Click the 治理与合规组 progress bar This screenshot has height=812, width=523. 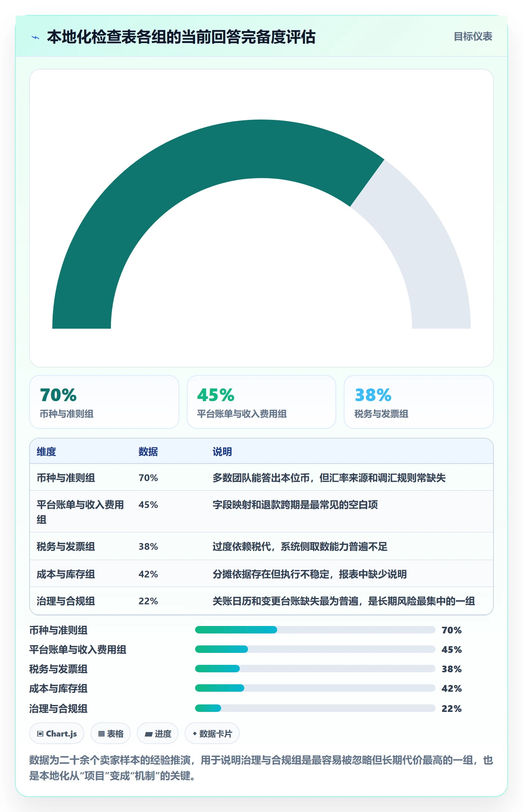click(x=315, y=708)
